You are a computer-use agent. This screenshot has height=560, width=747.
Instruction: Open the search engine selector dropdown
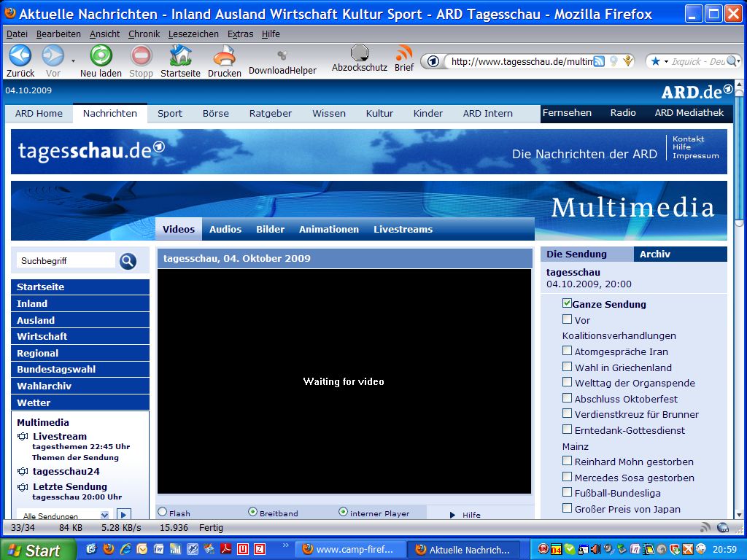pos(659,62)
